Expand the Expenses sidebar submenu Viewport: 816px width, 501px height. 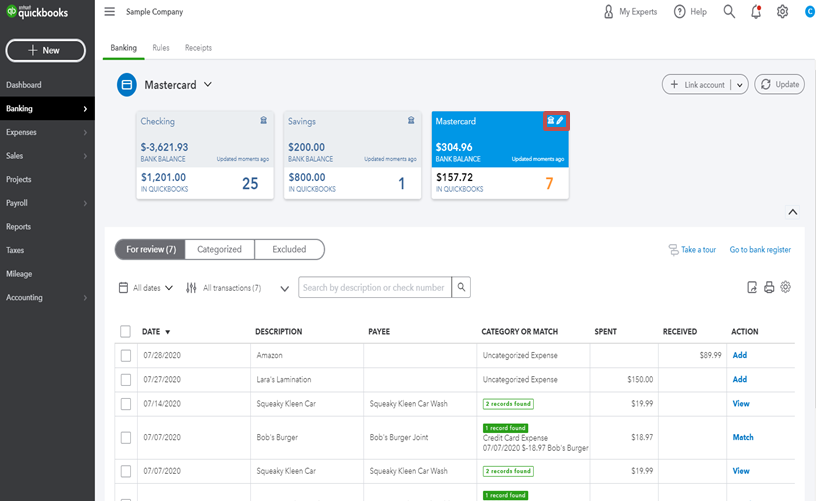click(x=85, y=132)
